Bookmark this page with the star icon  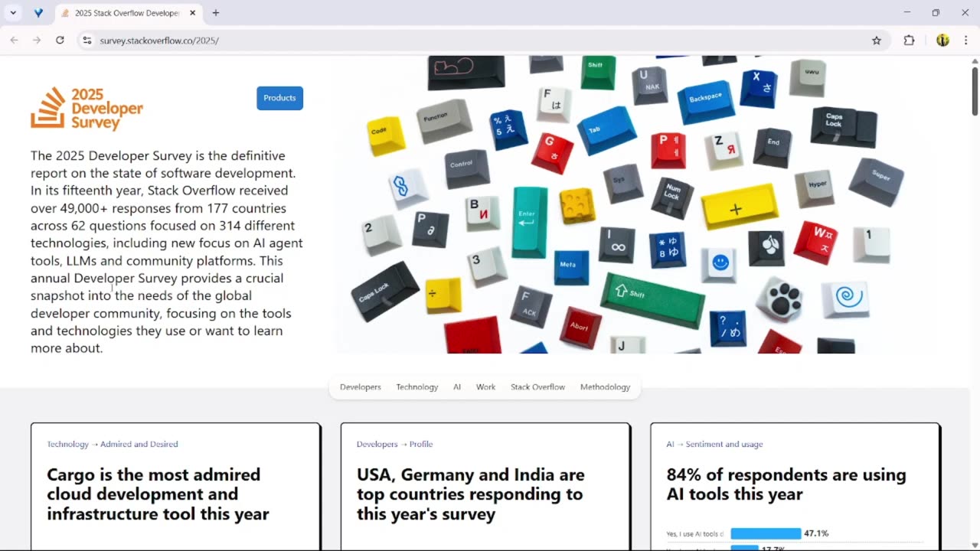coord(877,41)
